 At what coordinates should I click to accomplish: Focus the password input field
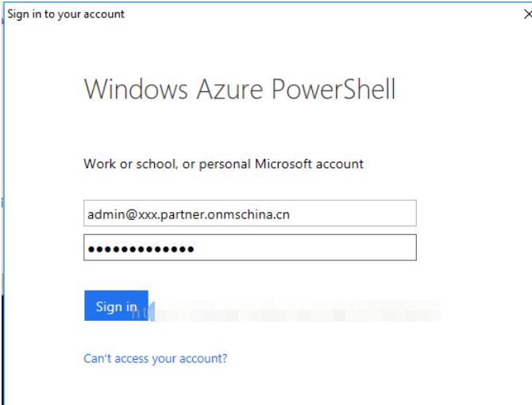point(250,248)
